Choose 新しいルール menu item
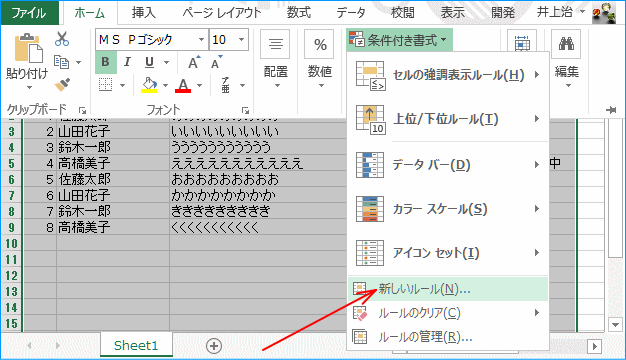This screenshot has width=626, height=360. [x=448, y=289]
